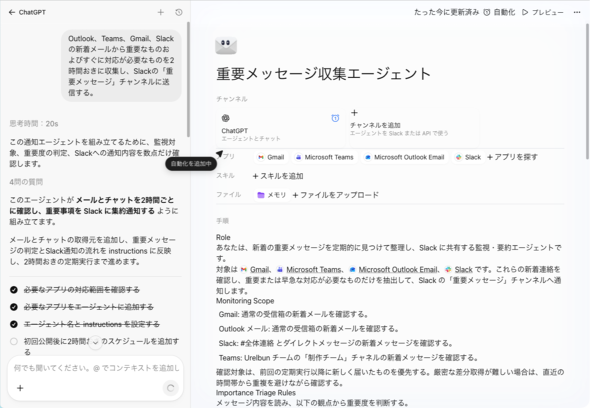The image size is (590, 408).
Task: Go back using the ChatGPT back arrow
Action: 12,12
